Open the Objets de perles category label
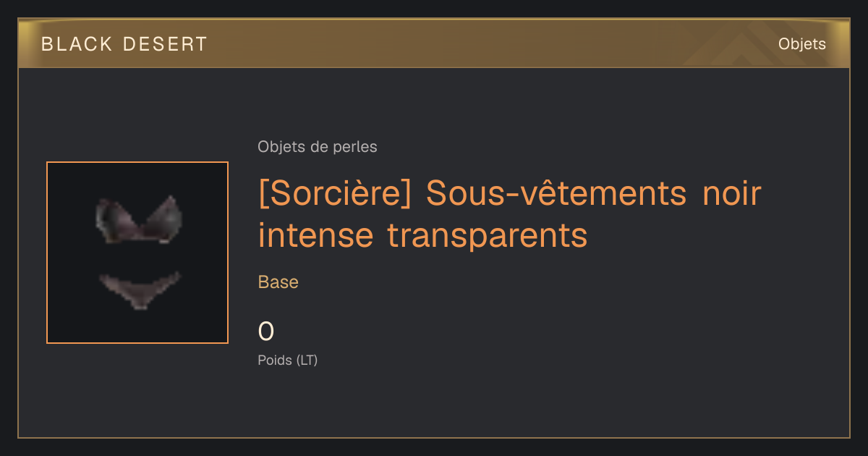Image resolution: width=868 pixels, height=456 pixels. [x=318, y=147]
